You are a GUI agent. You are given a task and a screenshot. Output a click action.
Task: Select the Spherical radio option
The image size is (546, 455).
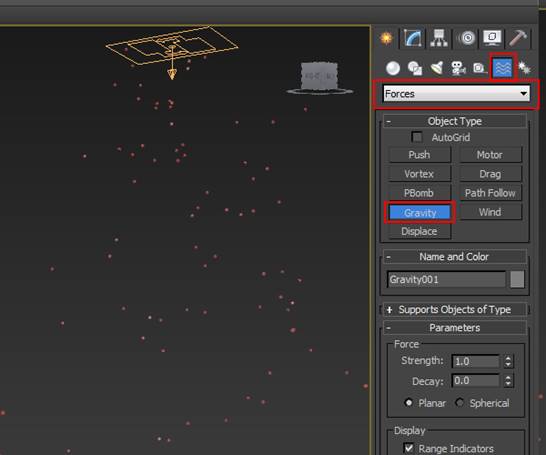[x=460, y=403]
